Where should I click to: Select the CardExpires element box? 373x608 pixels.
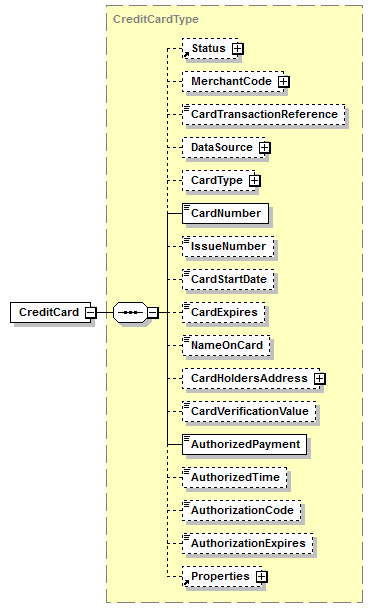point(224,313)
